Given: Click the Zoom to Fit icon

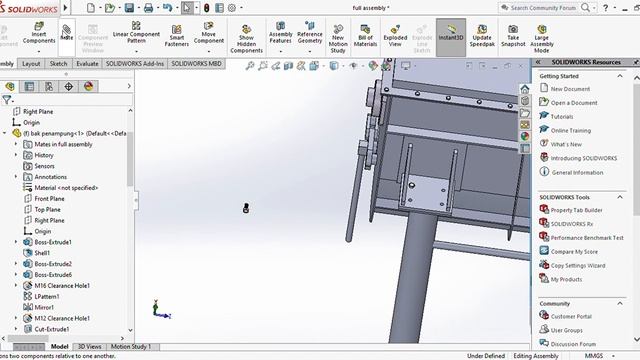Looking at the screenshot, I should 250,66.
